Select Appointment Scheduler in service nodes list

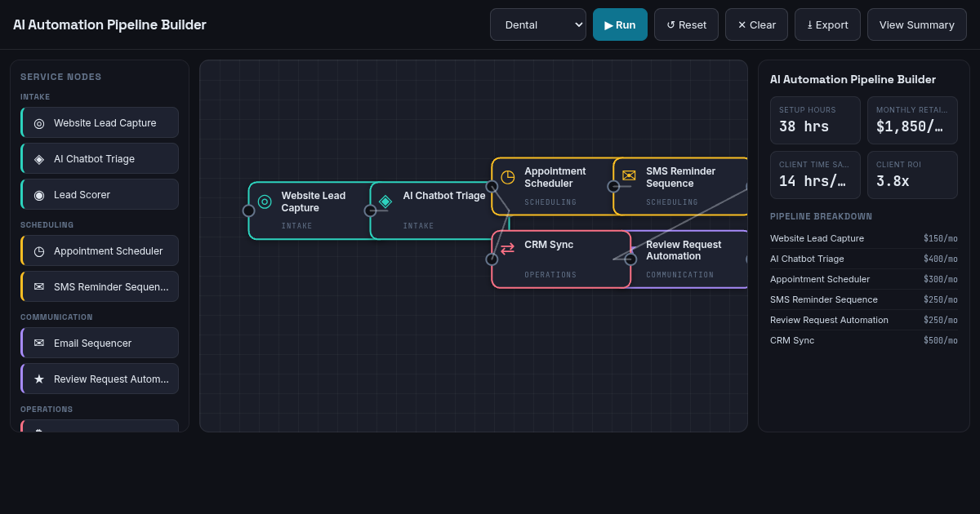[x=100, y=251]
